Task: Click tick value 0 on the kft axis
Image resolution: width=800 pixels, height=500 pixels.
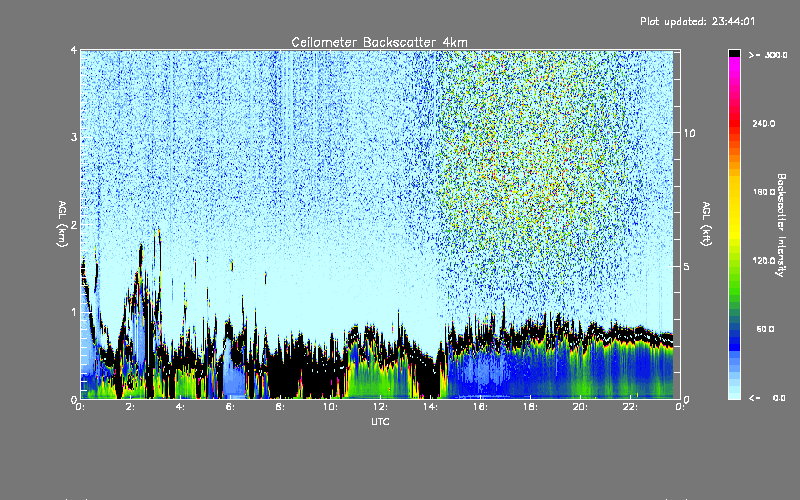Action: (686, 399)
